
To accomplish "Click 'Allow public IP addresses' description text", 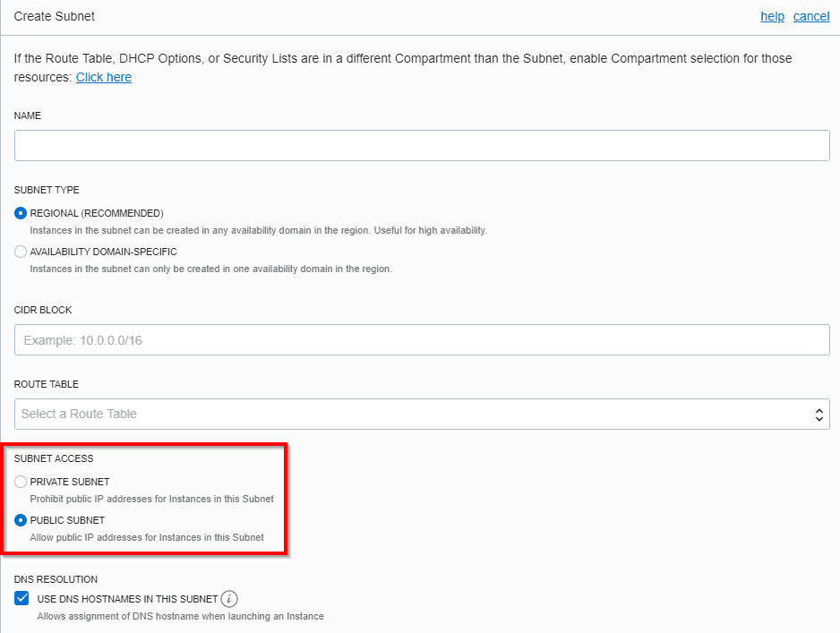I will [147, 538].
